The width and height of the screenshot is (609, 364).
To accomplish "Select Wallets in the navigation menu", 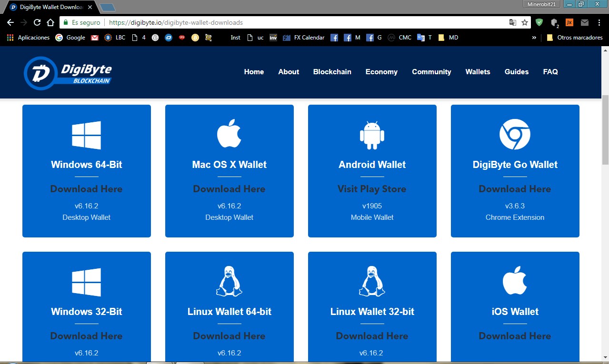I will click(478, 72).
